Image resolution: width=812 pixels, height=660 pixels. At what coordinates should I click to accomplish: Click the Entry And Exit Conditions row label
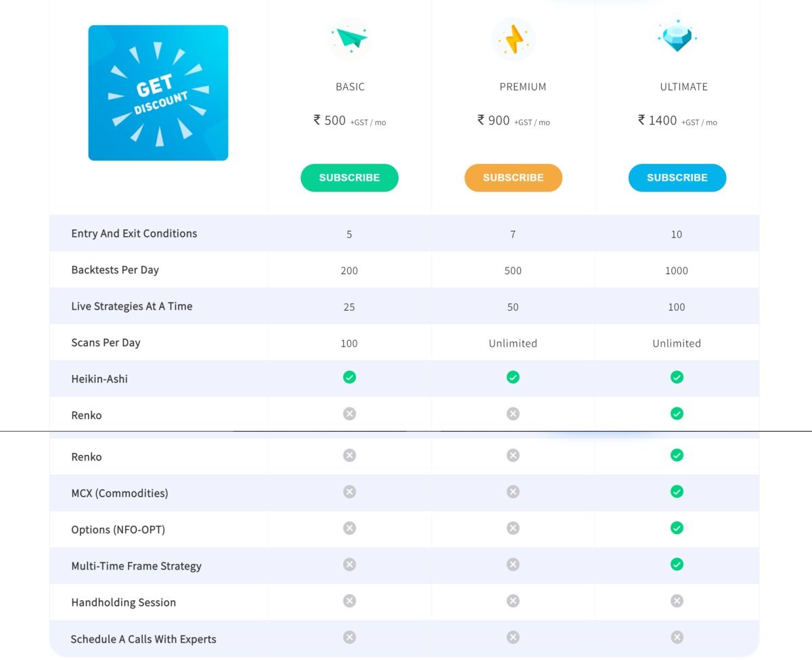click(x=134, y=234)
